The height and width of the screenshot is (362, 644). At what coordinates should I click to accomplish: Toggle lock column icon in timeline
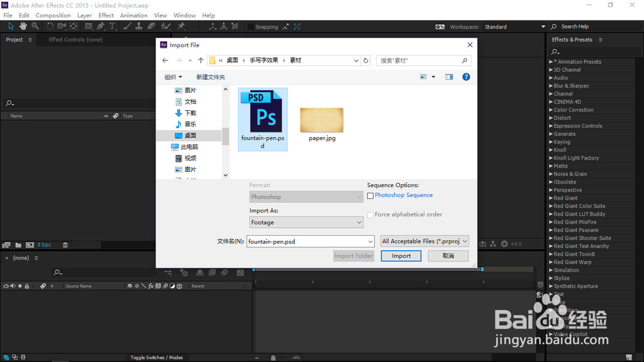click(26, 286)
